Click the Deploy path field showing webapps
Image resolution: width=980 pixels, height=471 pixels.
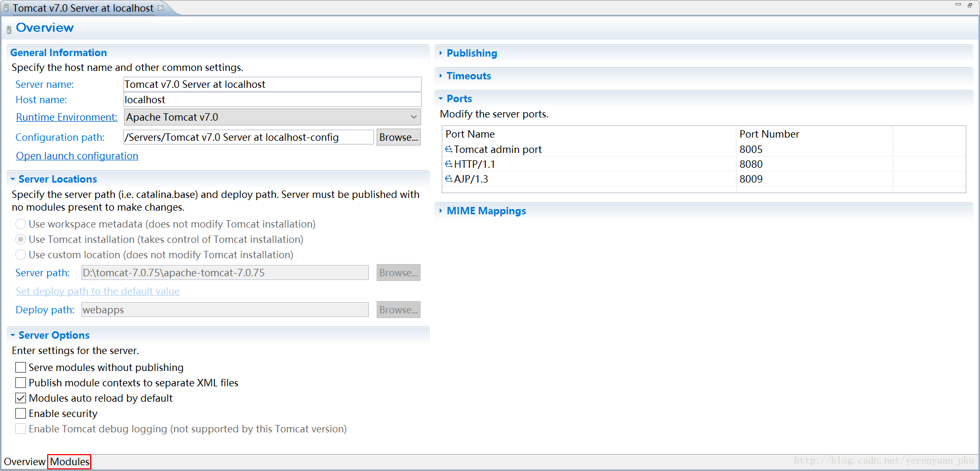coord(225,310)
